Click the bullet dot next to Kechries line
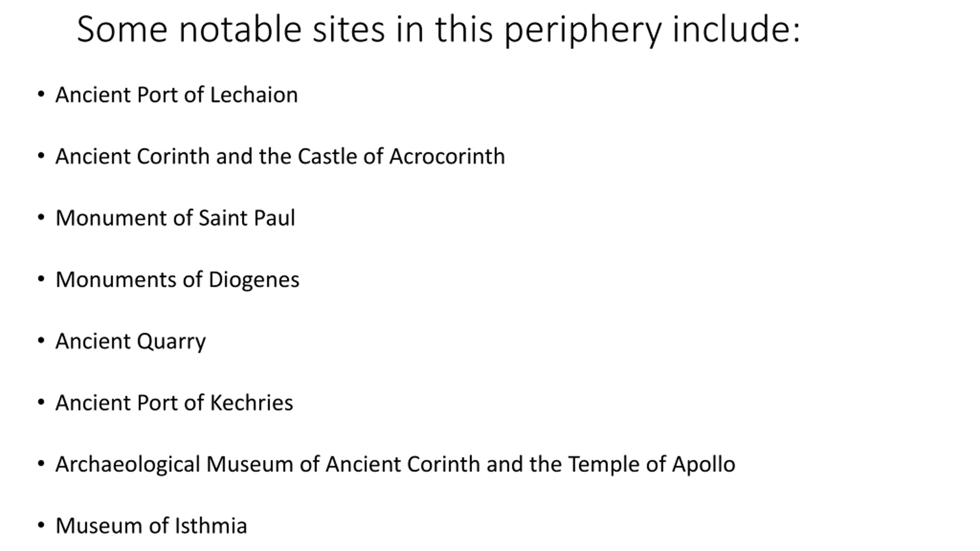980x551 pixels. 41,402
